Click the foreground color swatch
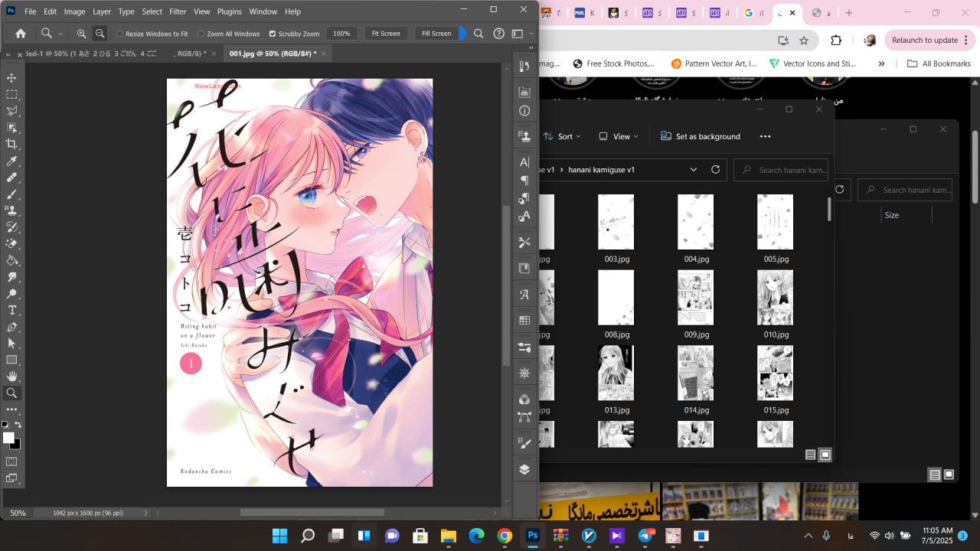Screen dimensions: 980x551 pos(8,438)
